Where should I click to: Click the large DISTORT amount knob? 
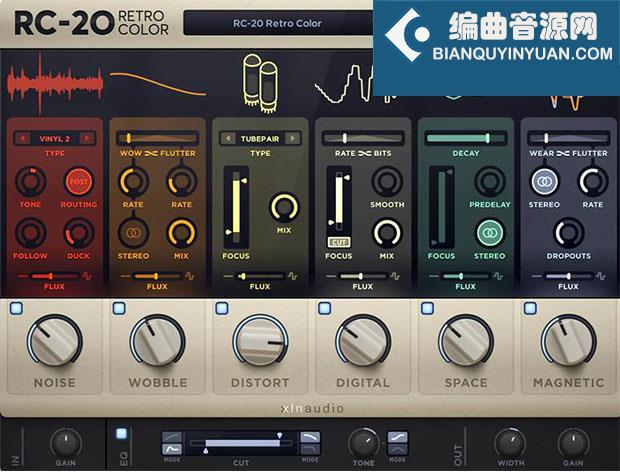point(260,341)
